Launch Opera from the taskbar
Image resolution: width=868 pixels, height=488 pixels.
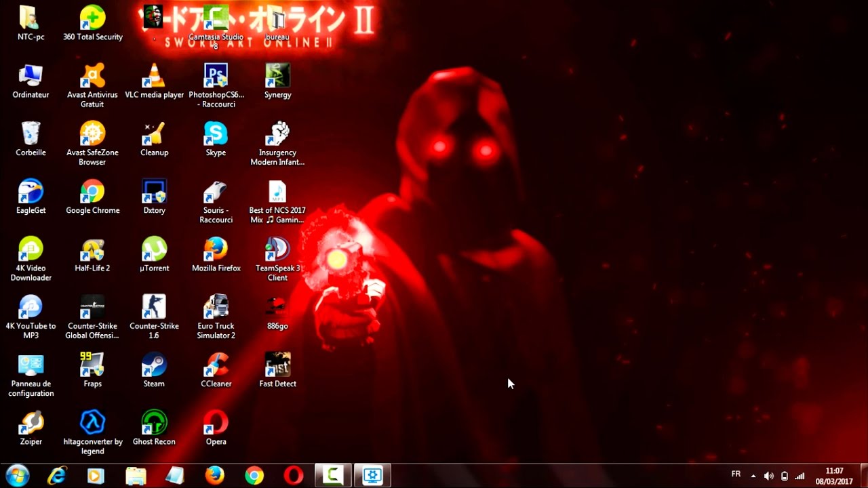click(x=293, y=476)
